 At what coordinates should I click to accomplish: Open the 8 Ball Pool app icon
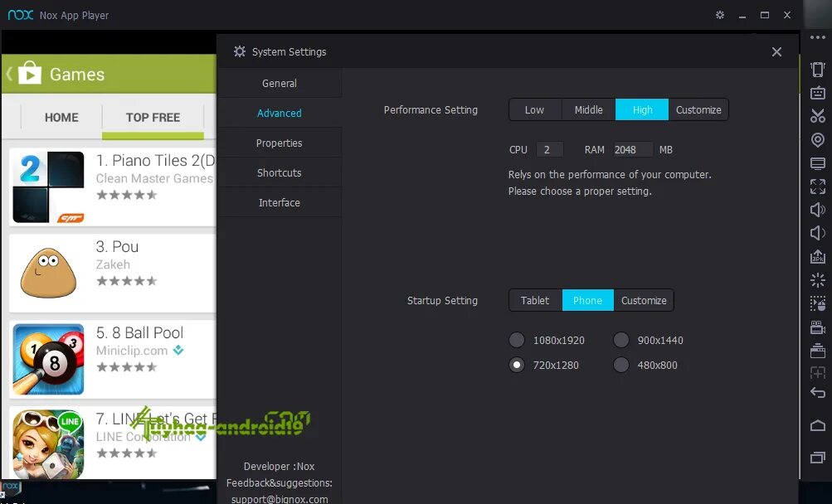(x=48, y=359)
